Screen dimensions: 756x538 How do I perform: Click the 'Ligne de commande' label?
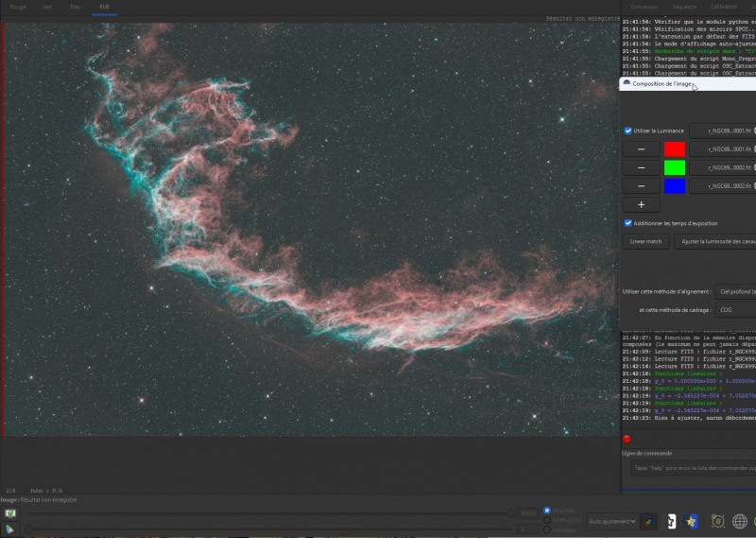[646, 453]
